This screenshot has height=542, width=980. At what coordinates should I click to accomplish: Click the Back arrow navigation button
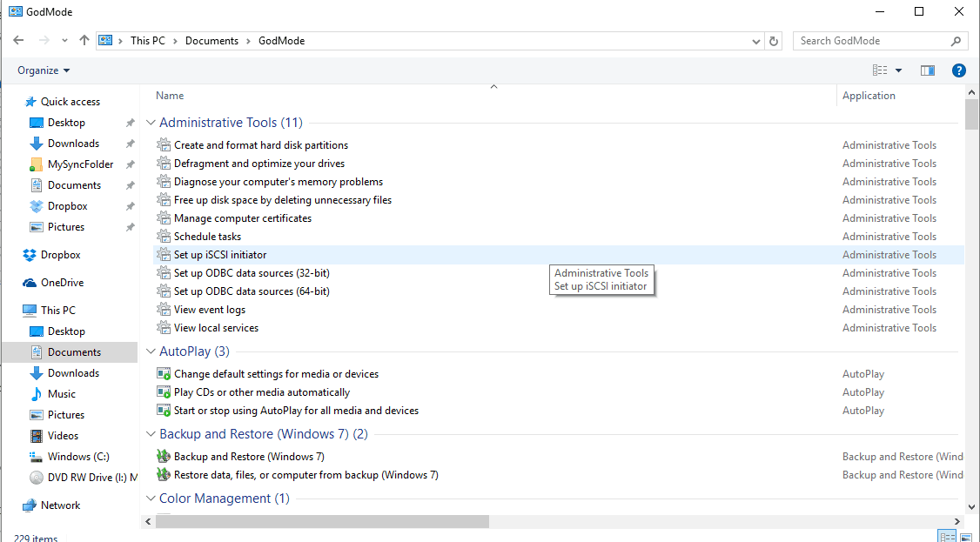click(18, 41)
